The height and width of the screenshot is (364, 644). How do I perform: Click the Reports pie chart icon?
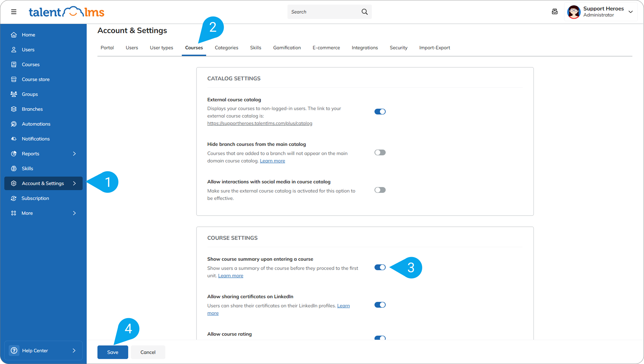(x=14, y=153)
